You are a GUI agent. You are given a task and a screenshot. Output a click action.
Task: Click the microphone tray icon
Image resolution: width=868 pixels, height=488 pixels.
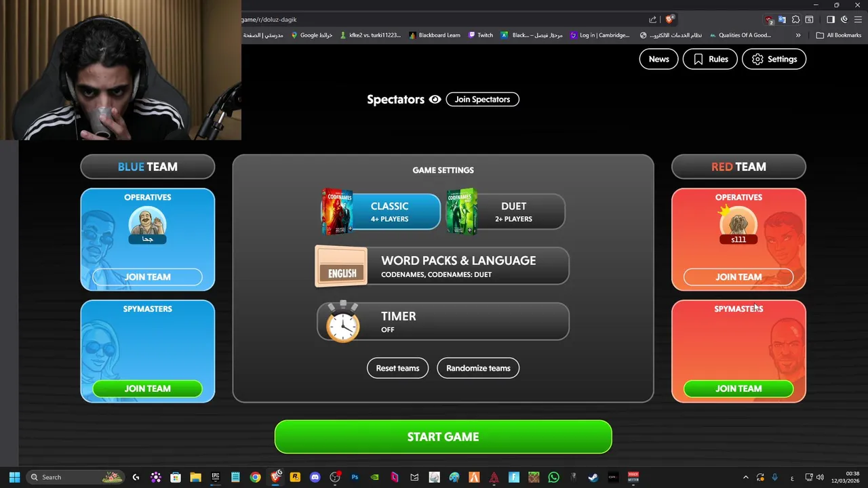point(774,477)
